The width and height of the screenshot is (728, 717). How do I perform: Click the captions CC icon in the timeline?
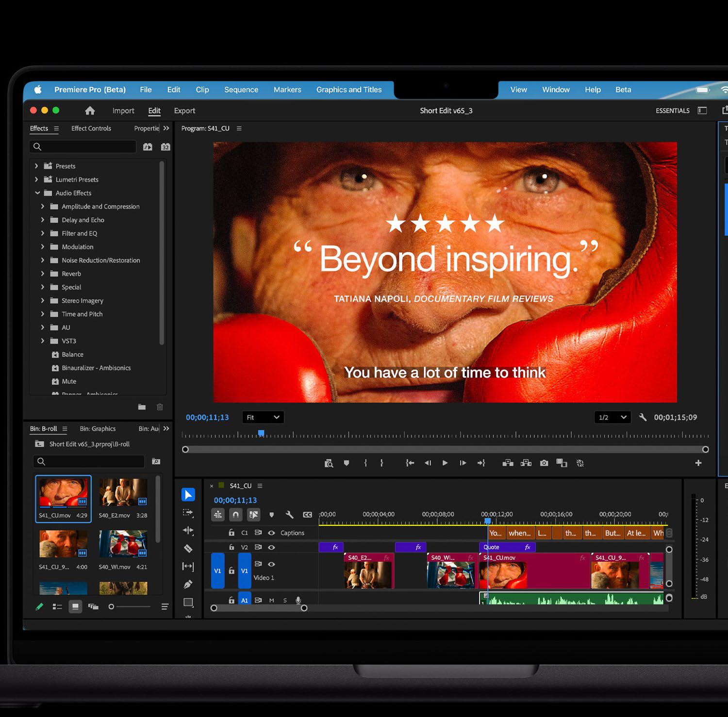307,515
